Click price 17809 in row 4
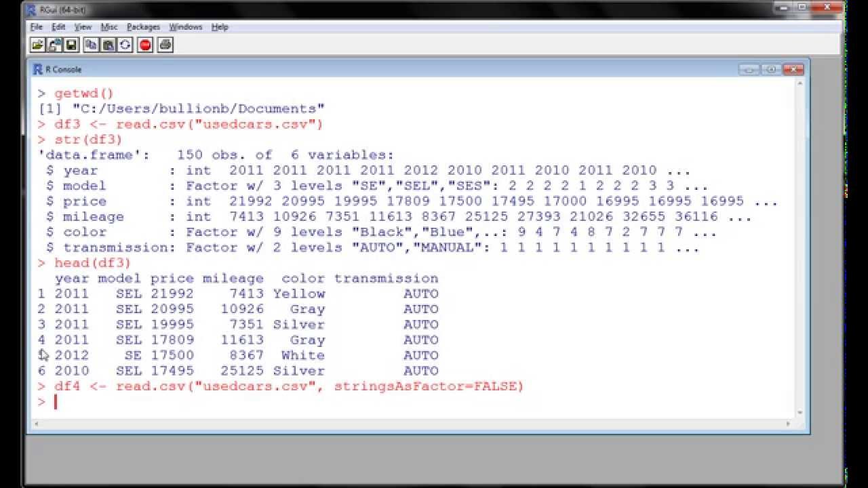Viewport: 868px width, 488px height. click(172, 340)
